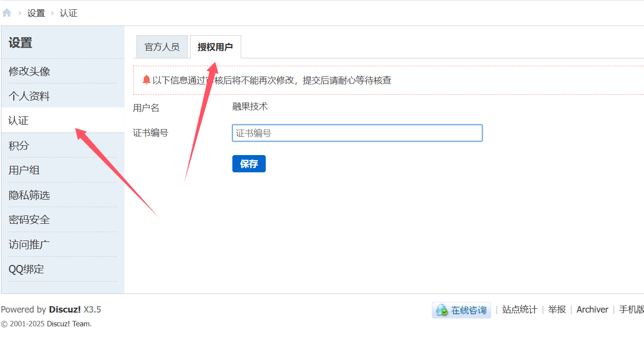Click the 证书编号 field label

pyautogui.click(x=151, y=132)
